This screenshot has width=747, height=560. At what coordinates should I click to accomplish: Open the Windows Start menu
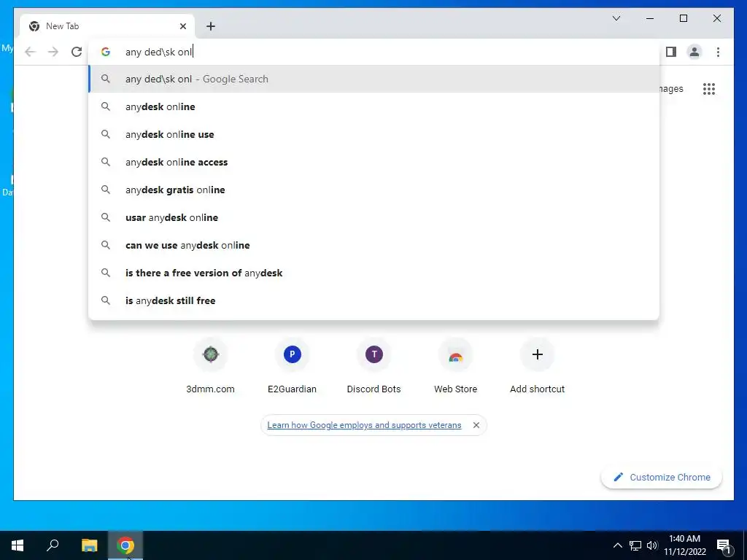(x=18, y=545)
